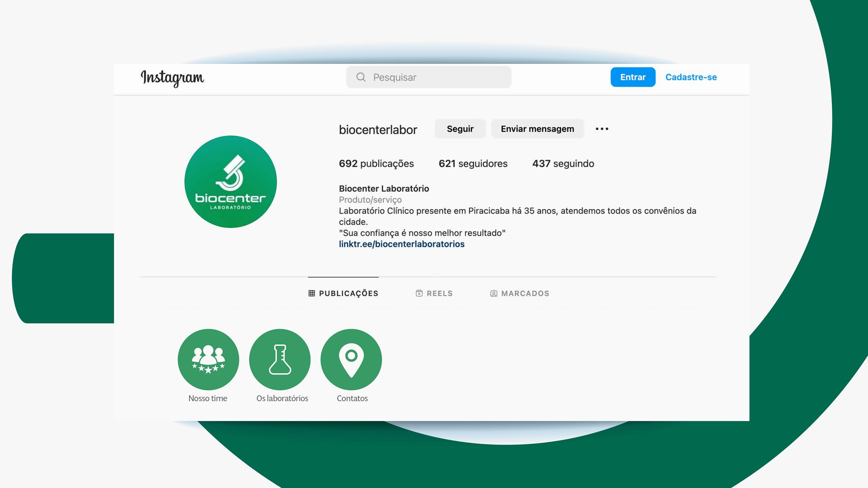
Task: Open the 621 seguidores list
Action: [473, 163]
